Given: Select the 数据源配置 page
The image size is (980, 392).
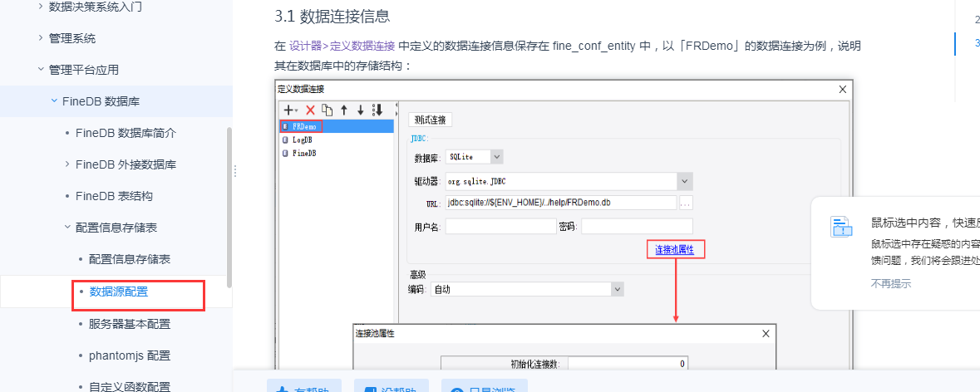Looking at the screenshot, I should click(x=119, y=292).
